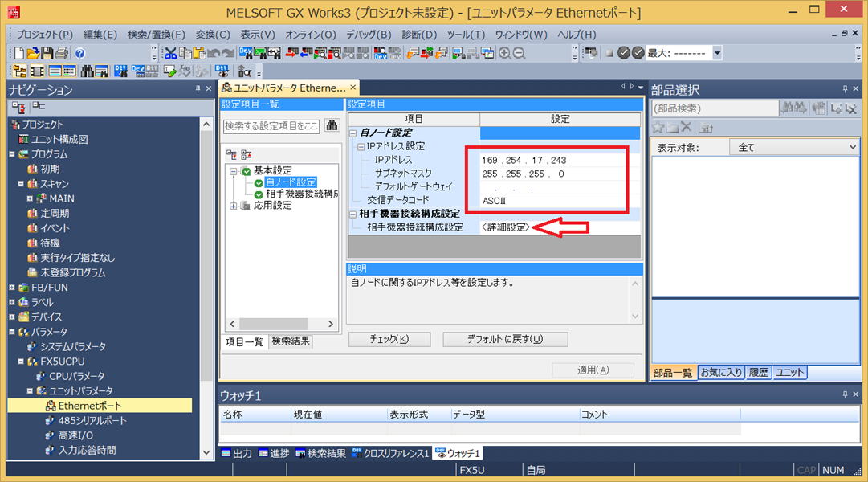Viewport: 868px width, 482px height.
Task: Close the ウォッチ1 panel
Action: [x=856, y=394]
